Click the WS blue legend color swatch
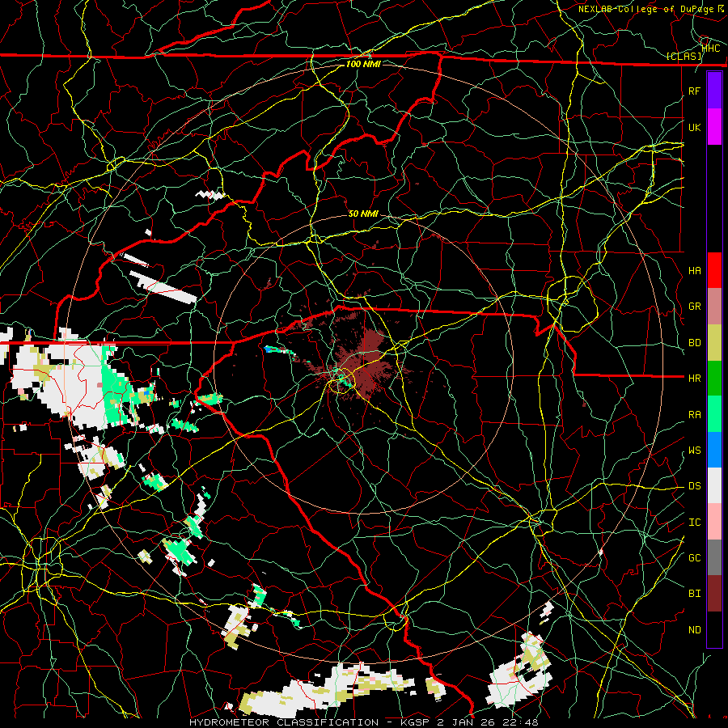Screen dimensions: 728x728 (714, 450)
